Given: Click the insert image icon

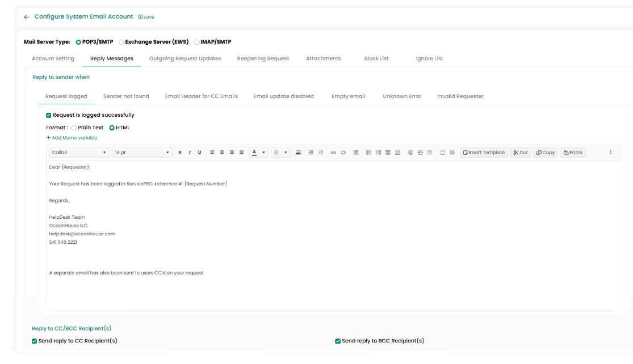Looking at the screenshot, I should pyautogui.click(x=298, y=153).
